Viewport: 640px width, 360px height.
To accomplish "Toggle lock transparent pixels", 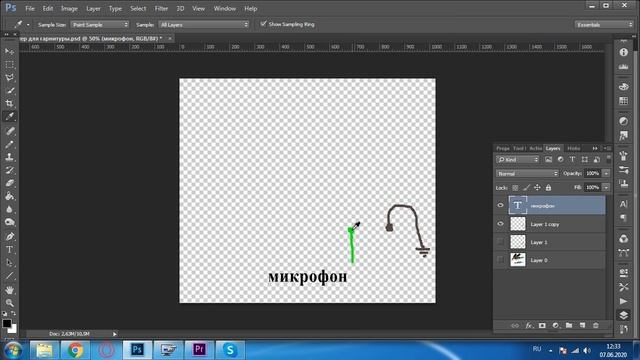I will 515,188.
